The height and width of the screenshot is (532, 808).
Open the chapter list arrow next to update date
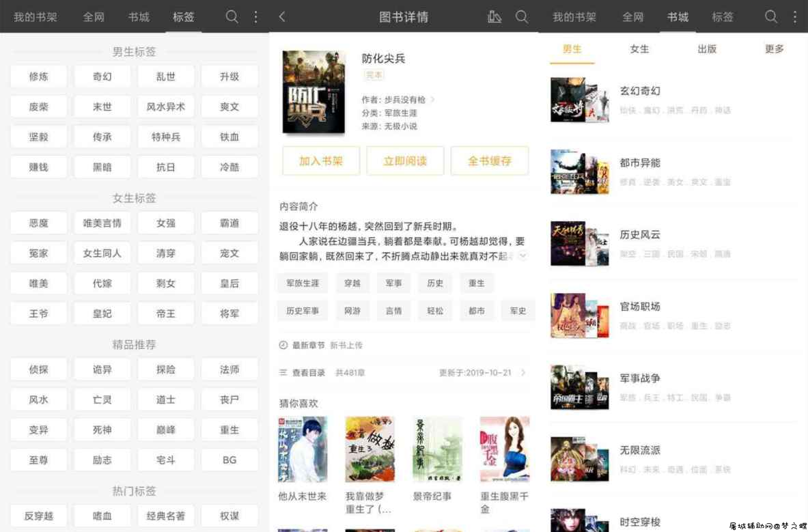point(524,372)
